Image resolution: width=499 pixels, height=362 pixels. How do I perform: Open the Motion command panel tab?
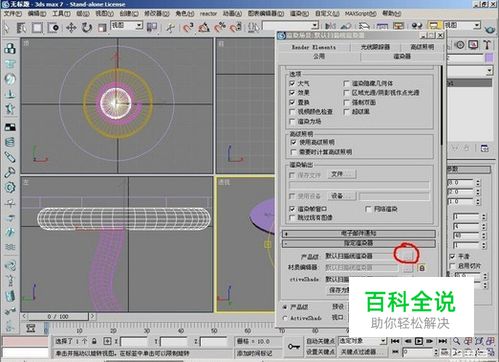coord(460,45)
